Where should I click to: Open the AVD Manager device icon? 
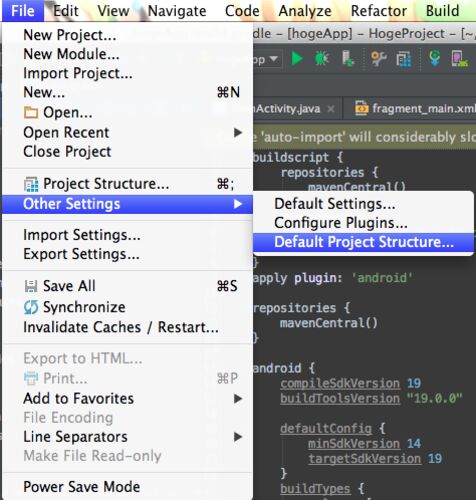pos(460,59)
